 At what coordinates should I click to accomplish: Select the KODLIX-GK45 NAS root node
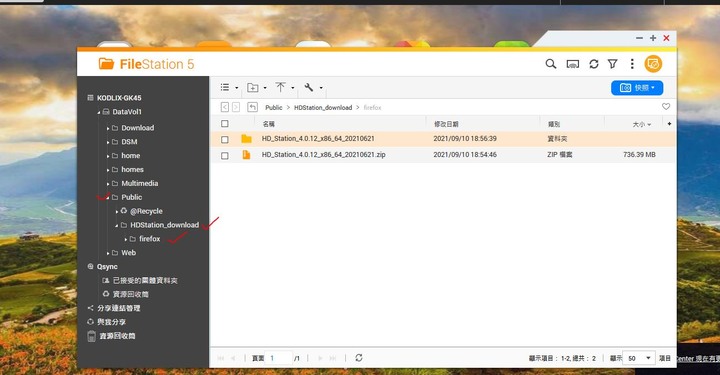point(119,98)
